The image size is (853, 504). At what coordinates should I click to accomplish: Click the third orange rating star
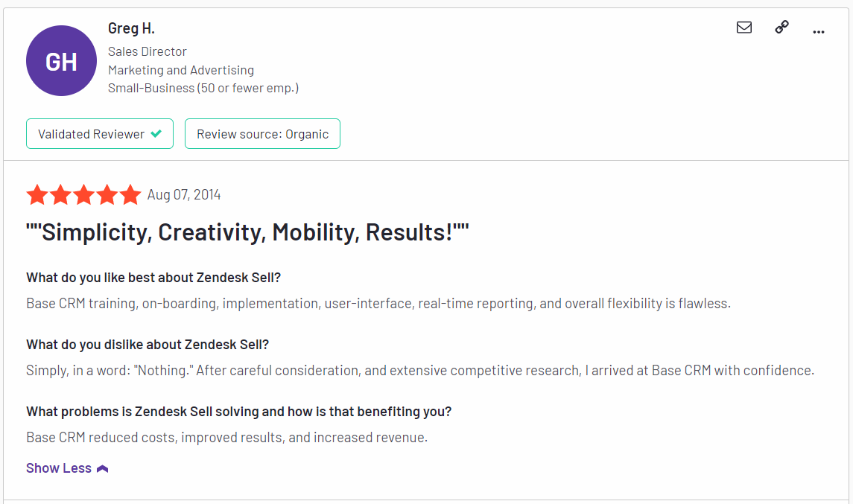coord(83,194)
